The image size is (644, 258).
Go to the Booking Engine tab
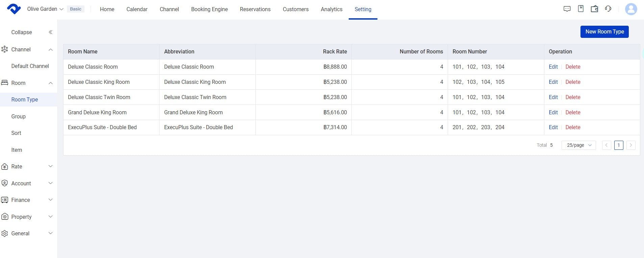[209, 9]
